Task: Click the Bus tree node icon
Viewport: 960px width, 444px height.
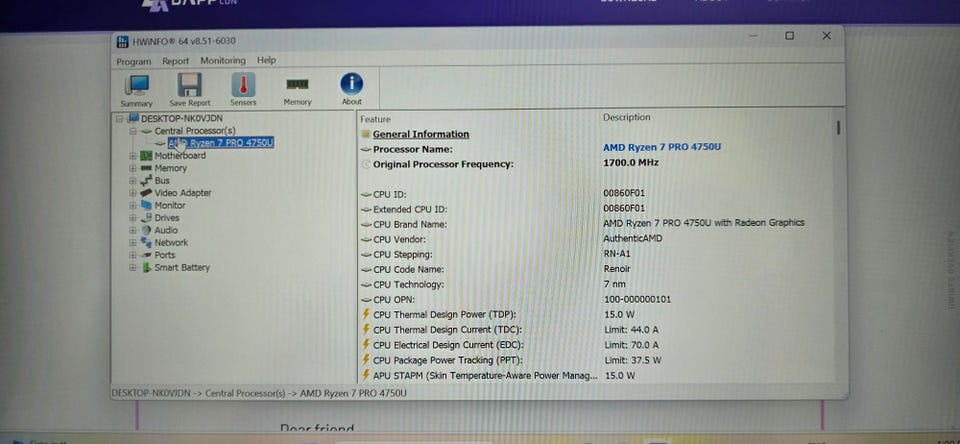Action: tap(146, 180)
